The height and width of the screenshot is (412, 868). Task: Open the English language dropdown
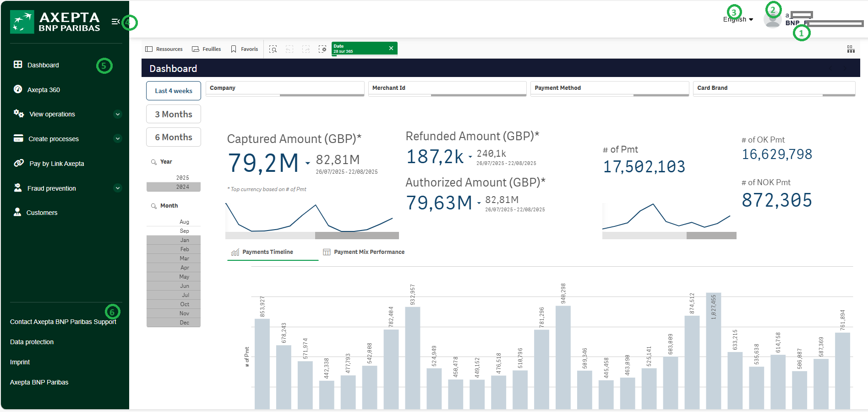[738, 19]
